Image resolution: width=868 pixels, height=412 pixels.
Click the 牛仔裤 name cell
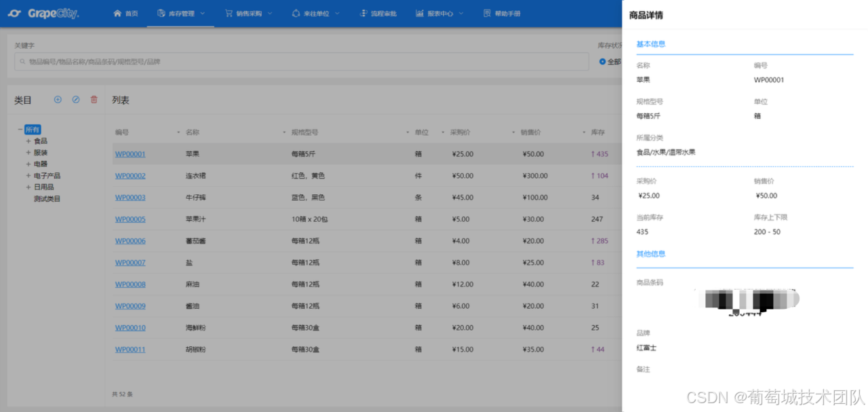[195, 198]
